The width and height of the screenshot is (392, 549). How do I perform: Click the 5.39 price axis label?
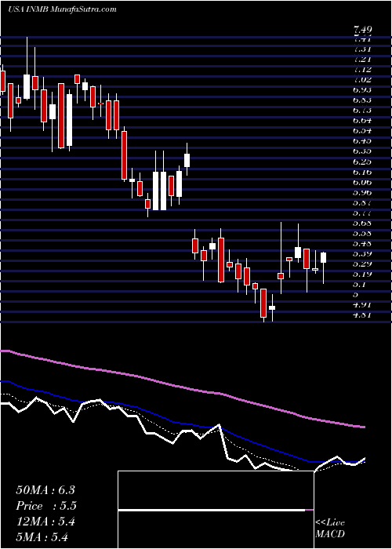[362, 253]
